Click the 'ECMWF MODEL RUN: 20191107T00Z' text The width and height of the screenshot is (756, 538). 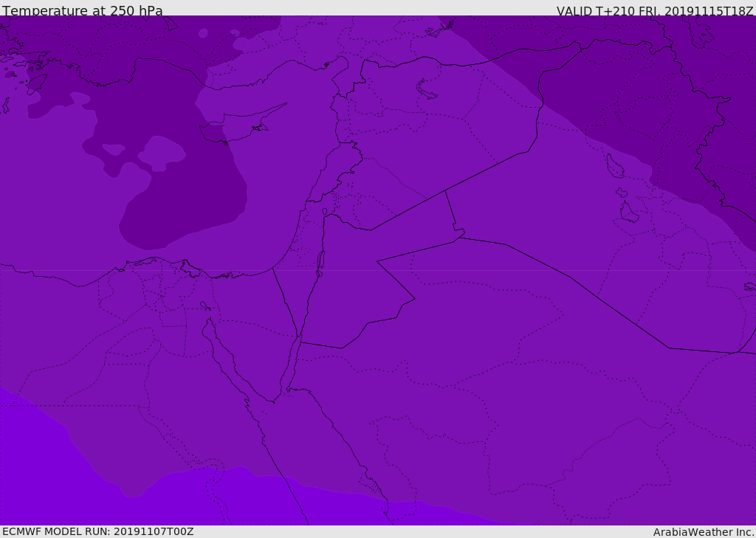98,531
